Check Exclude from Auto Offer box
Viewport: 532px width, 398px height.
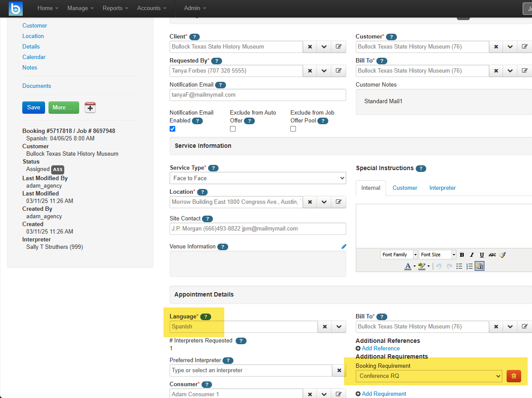point(233,129)
